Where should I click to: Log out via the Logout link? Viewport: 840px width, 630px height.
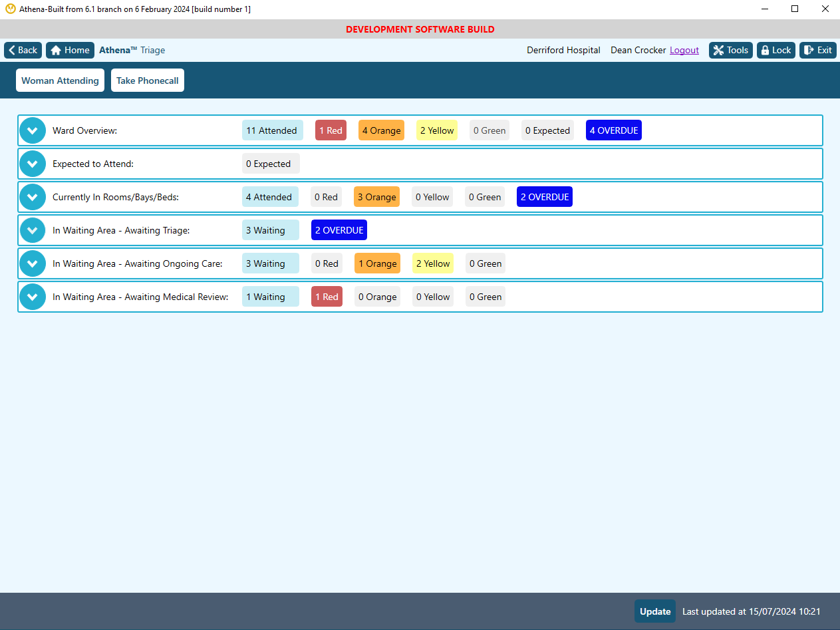click(x=684, y=50)
